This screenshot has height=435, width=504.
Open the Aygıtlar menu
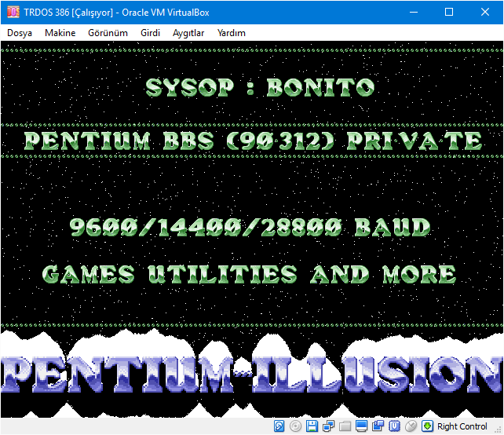click(188, 33)
